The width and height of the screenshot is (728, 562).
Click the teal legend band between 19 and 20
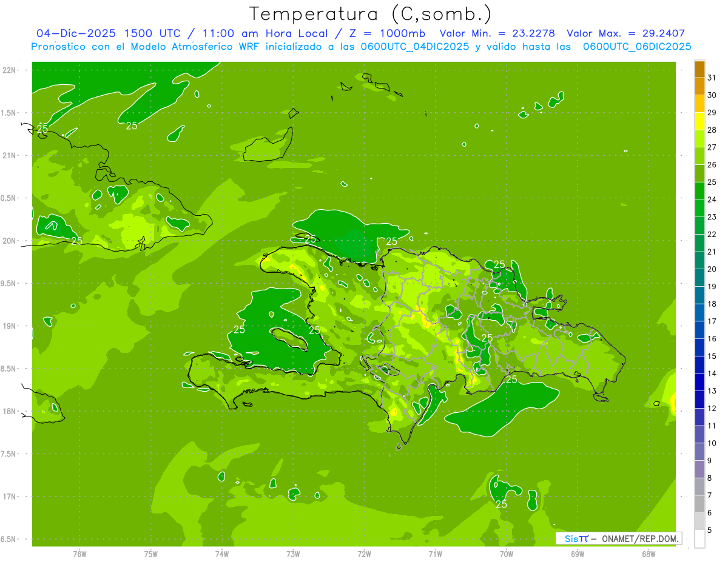(x=699, y=278)
